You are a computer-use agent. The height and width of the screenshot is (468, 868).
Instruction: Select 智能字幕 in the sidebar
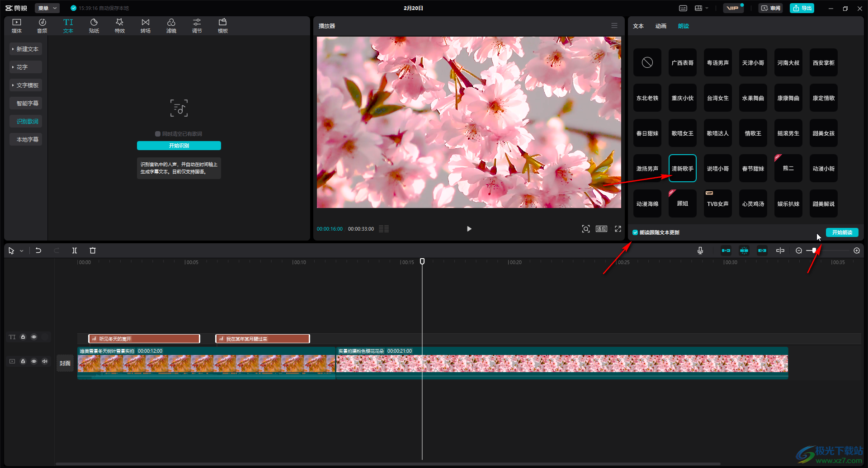(26, 103)
